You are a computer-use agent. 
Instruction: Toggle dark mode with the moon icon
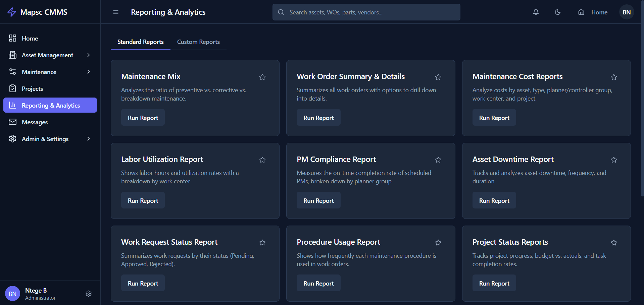[x=558, y=12]
